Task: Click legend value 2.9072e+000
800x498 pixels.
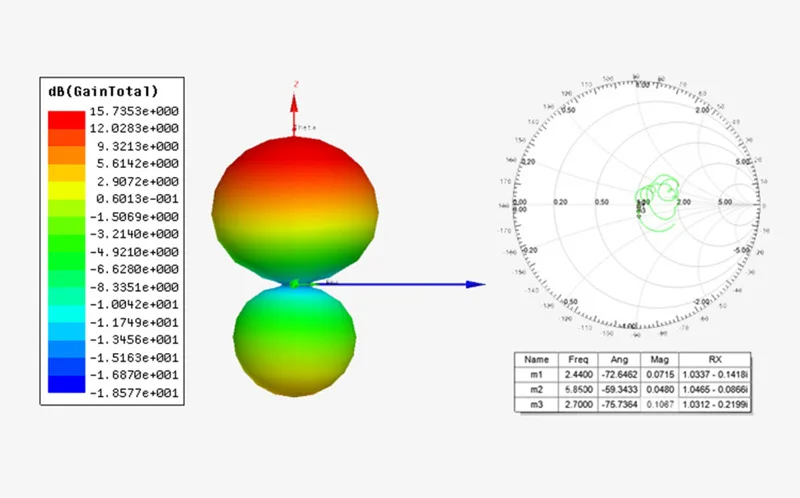Action: [x=138, y=182]
